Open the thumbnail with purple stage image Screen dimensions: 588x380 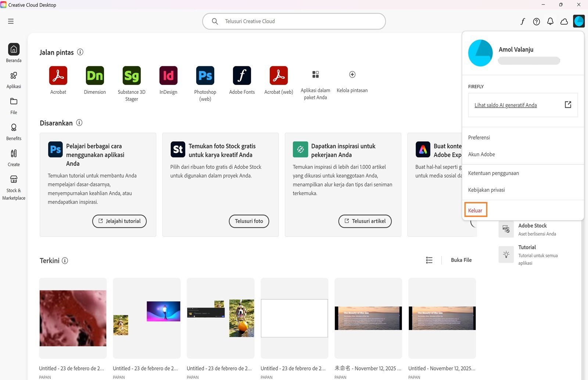[147, 318]
